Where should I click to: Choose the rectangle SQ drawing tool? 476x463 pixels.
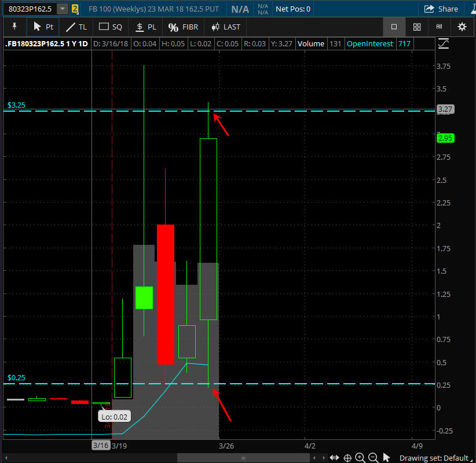pos(110,27)
